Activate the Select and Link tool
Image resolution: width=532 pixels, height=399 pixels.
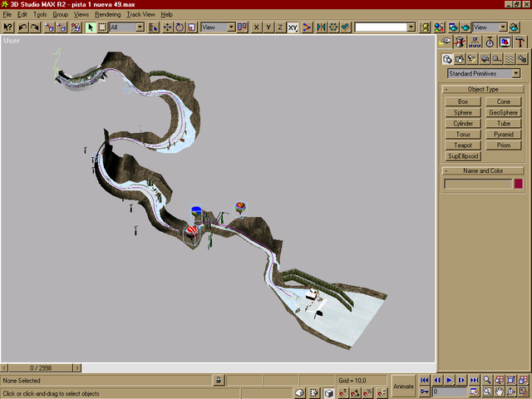(50, 27)
